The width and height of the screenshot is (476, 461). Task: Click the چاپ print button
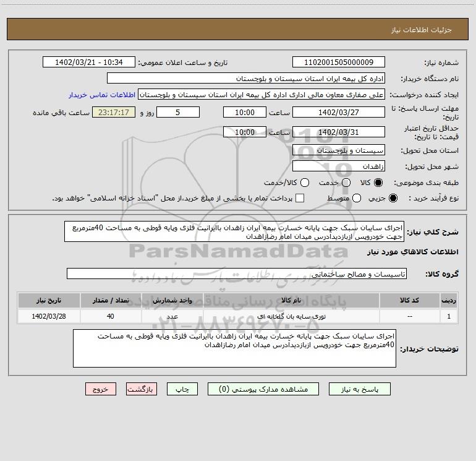182,389
